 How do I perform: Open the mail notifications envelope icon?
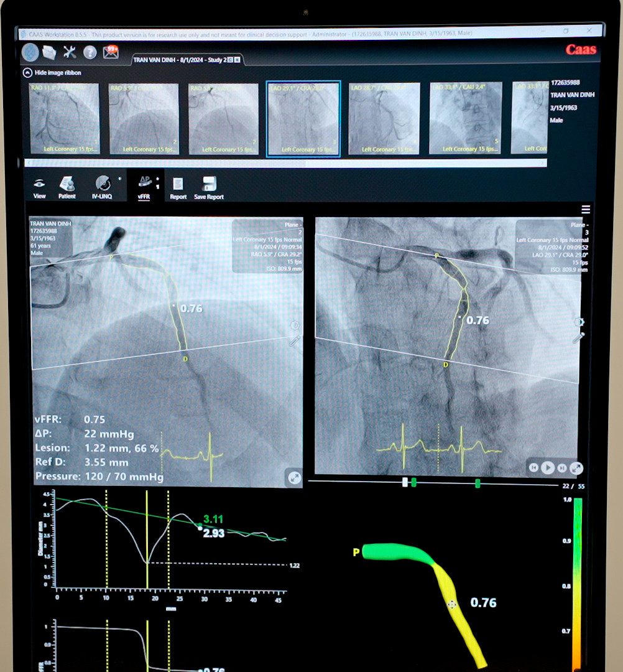pyautogui.click(x=111, y=52)
